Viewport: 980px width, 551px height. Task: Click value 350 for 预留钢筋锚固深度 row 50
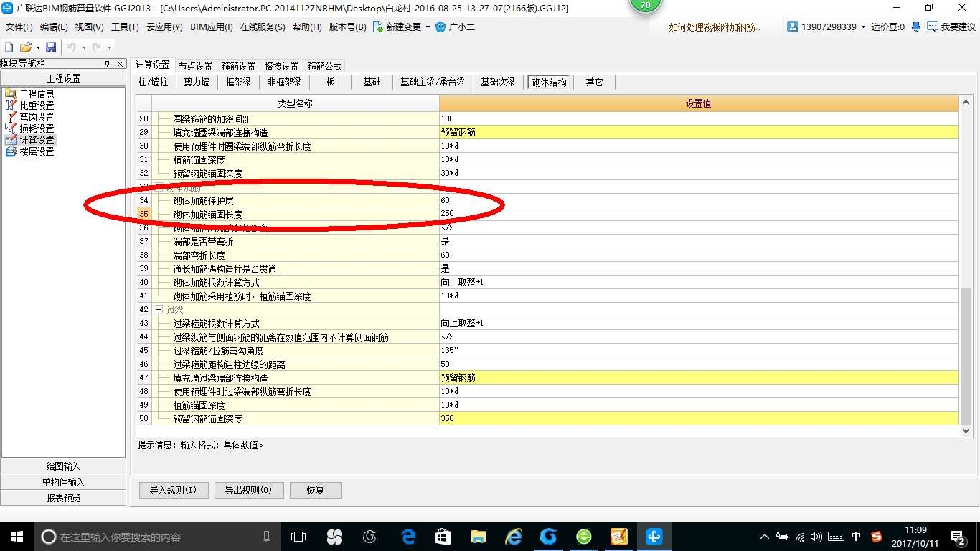[699, 418]
